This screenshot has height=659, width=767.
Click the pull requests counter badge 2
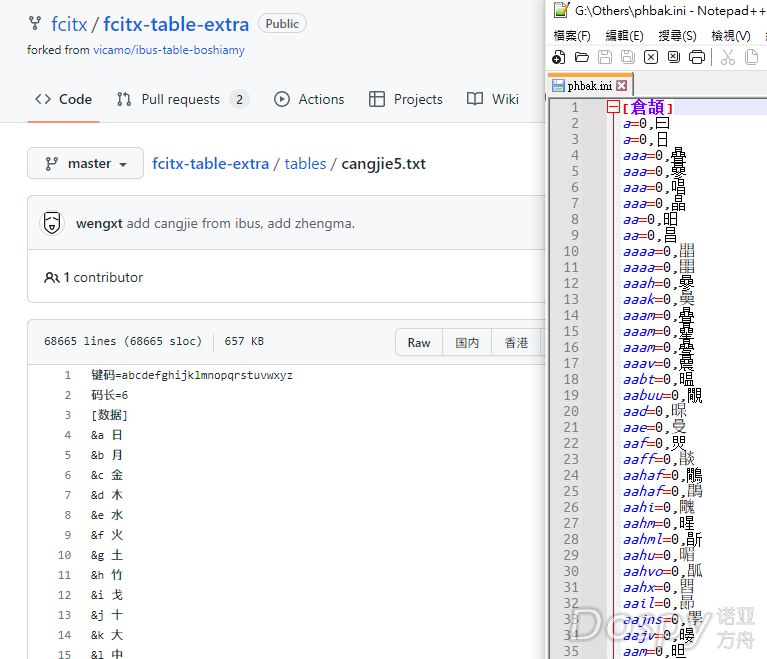click(240, 99)
